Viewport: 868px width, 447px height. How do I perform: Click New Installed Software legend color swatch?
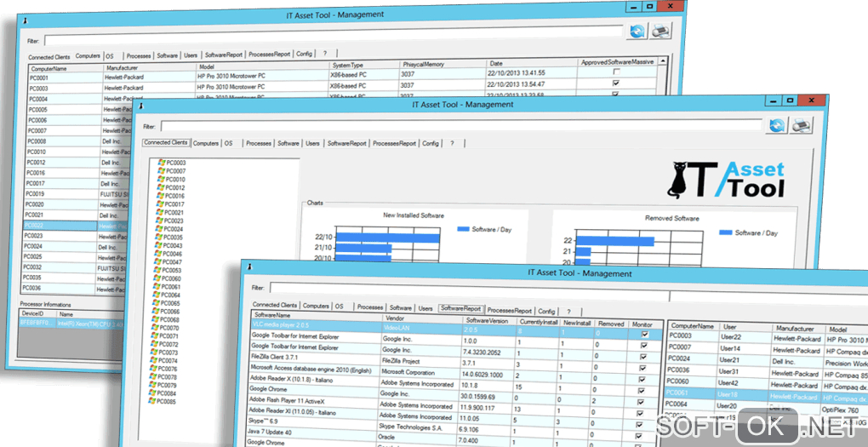463,230
